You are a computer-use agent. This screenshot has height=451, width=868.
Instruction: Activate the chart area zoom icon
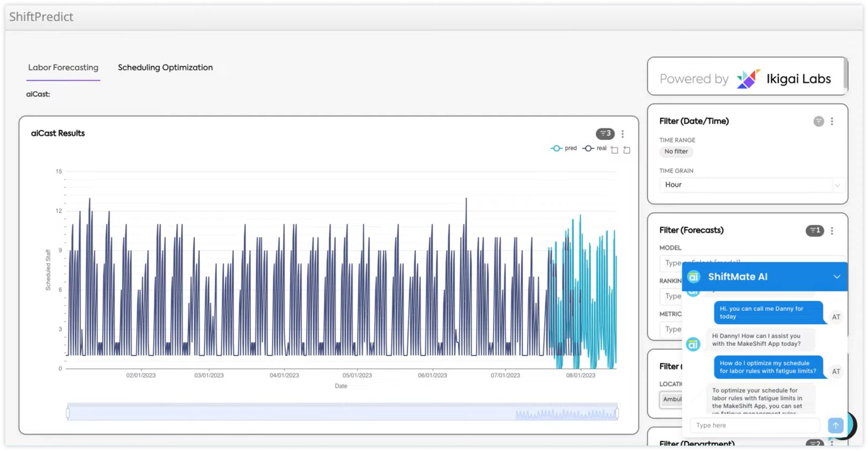click(x=614, y=150)
